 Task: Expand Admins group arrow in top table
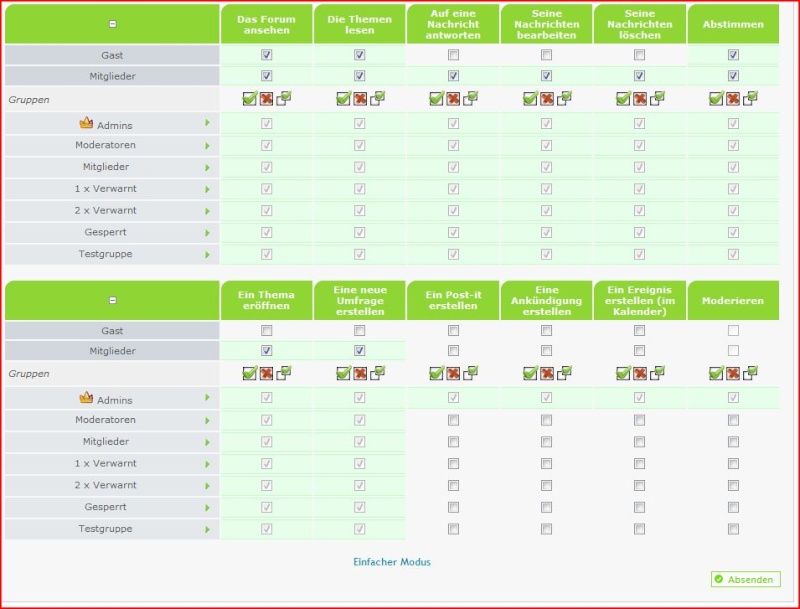[207, 123]
